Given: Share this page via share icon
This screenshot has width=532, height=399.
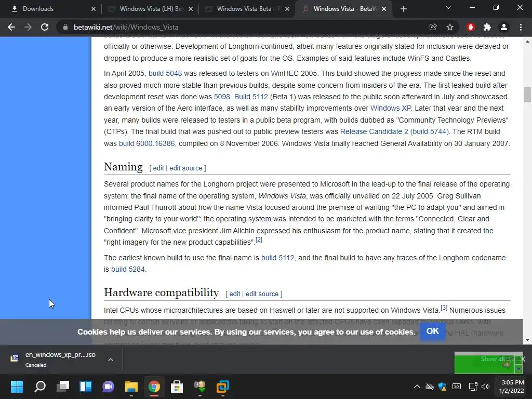Looking at the screenshot, I should (x=433, y=27).
